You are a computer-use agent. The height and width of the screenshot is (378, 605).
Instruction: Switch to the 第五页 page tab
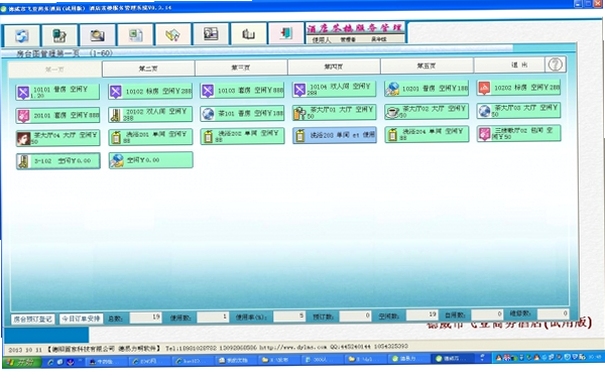(x=426, y=66)
